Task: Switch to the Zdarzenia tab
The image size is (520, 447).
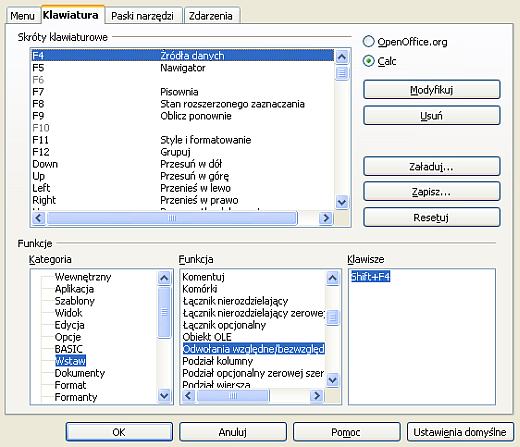Action: 211,16
